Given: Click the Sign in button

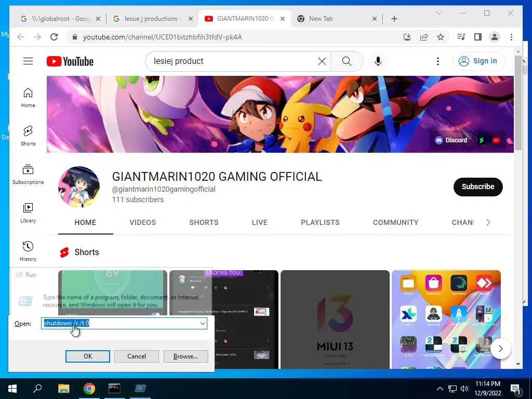Looking at the screenshot, I should tap(478, 61).
